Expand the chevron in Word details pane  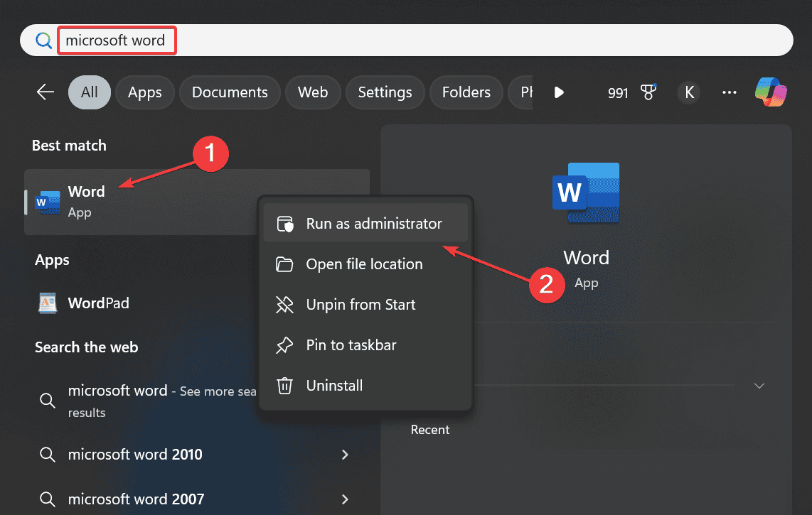(x=759, y=386)
